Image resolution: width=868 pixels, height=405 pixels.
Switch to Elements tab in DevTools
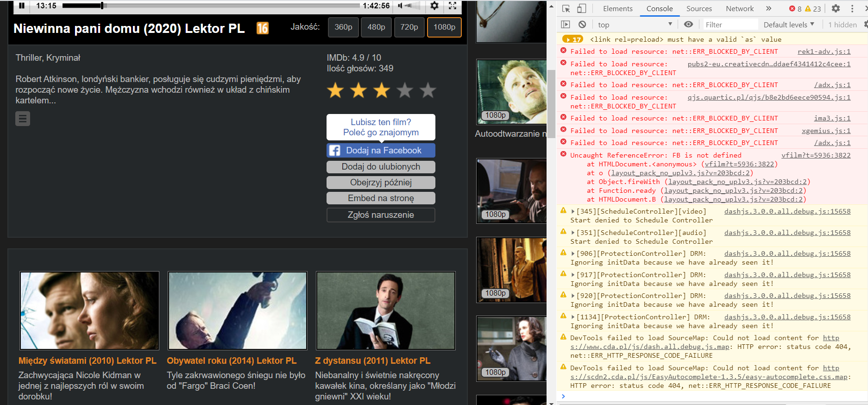(x=617, y=8)
